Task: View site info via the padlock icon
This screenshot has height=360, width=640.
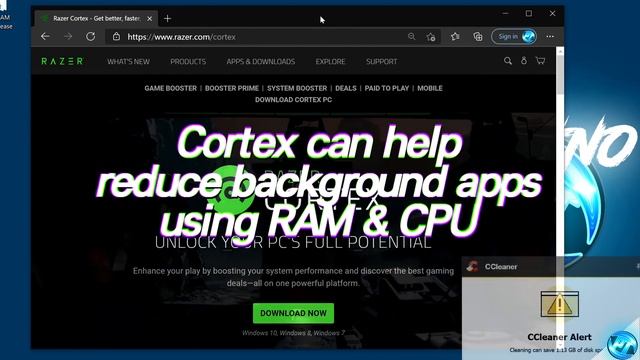Action: [116, 36]
